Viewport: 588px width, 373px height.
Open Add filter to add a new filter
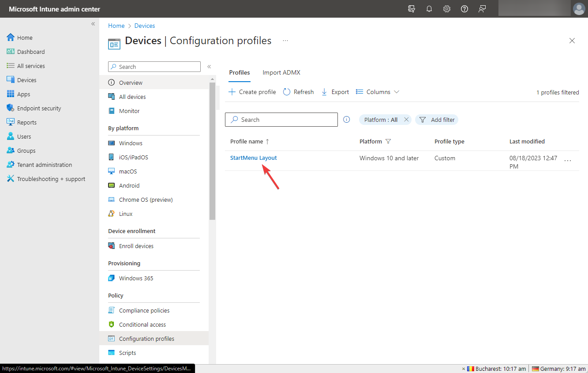coord(436,119)
